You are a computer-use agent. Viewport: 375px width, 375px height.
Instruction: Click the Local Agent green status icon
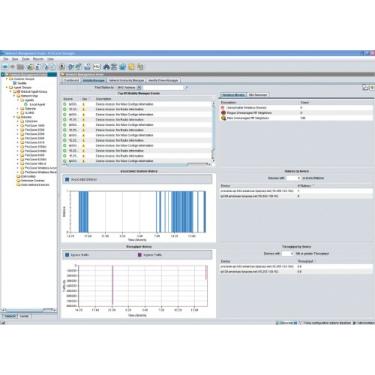pyautogui.click(x=26, y=104)
